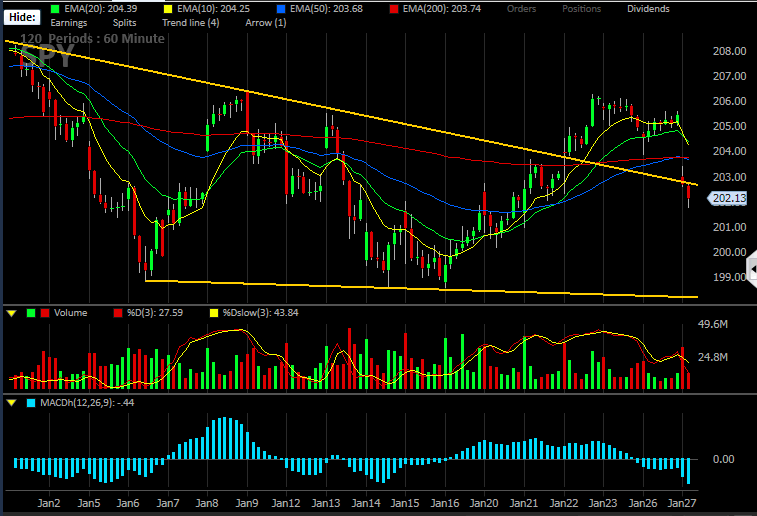Toggle Arrow (1) visibility

(x=266, y=23)
